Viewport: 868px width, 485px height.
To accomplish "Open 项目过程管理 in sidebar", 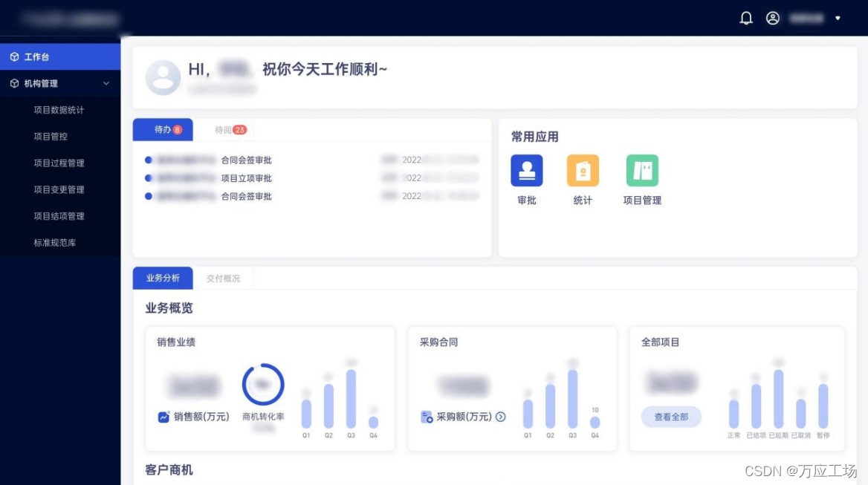I will pos(59,163).
